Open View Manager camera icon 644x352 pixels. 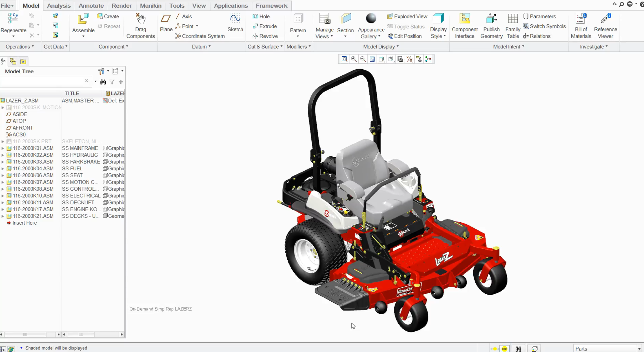[400, 59]
